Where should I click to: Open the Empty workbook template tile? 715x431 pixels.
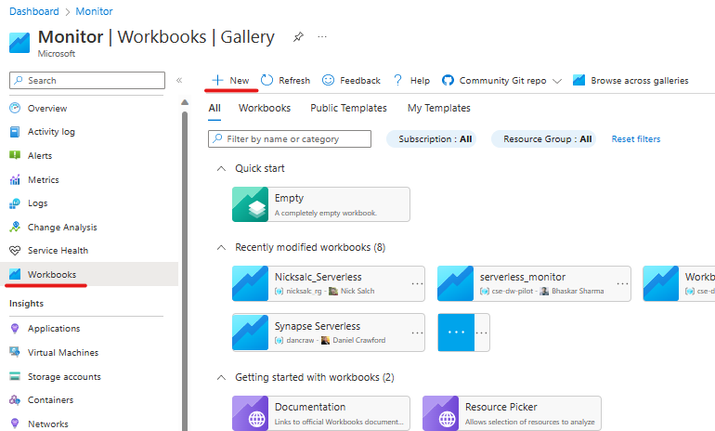(x=321, y=204)
